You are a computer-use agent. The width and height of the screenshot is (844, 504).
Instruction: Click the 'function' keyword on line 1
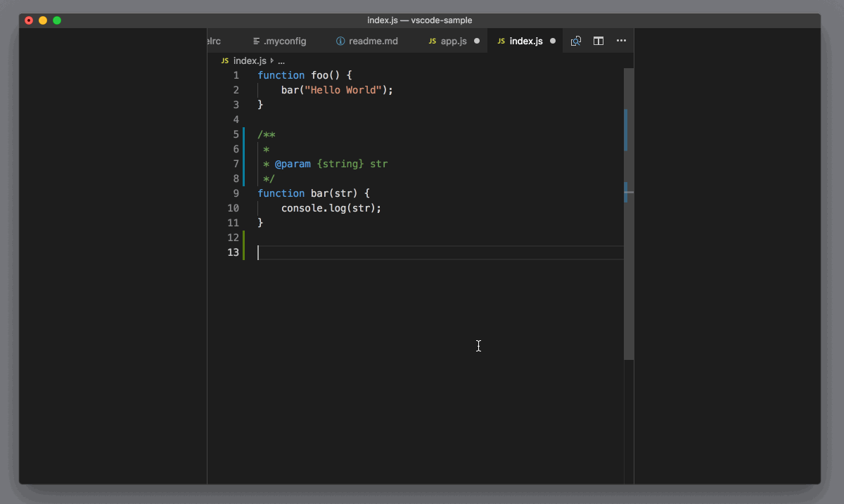281,75
